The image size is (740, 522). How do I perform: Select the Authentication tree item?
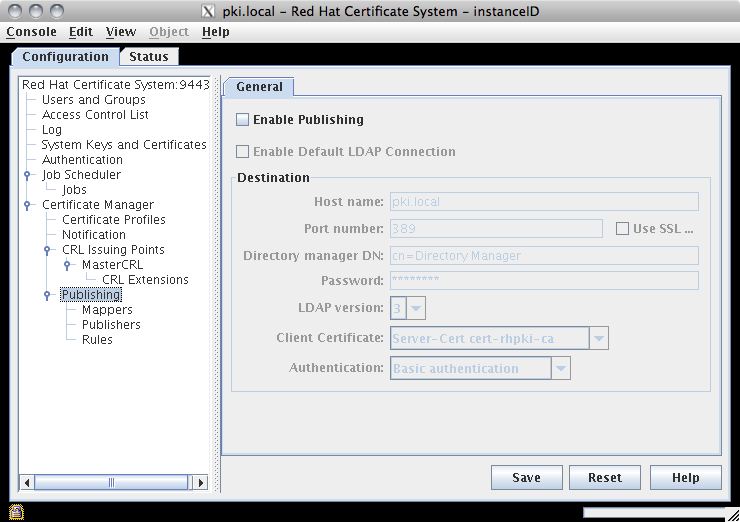coord(82,160)
